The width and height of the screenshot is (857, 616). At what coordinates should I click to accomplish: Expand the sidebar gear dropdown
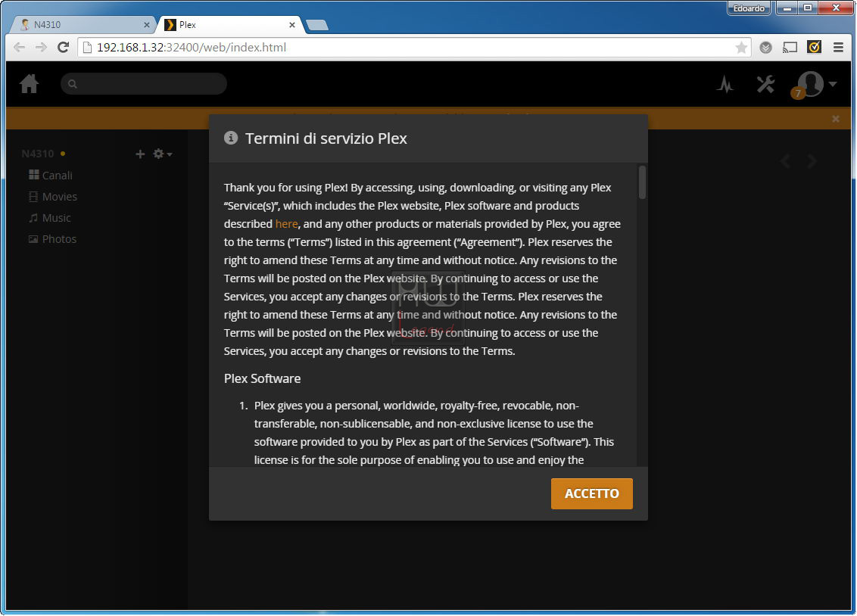click(x=162, y=154)
